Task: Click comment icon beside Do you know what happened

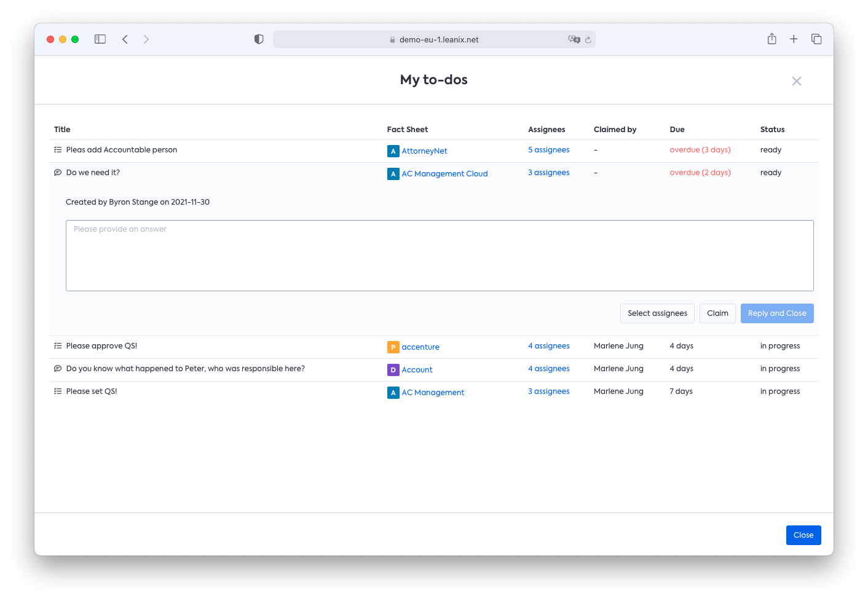Action: 58,369
